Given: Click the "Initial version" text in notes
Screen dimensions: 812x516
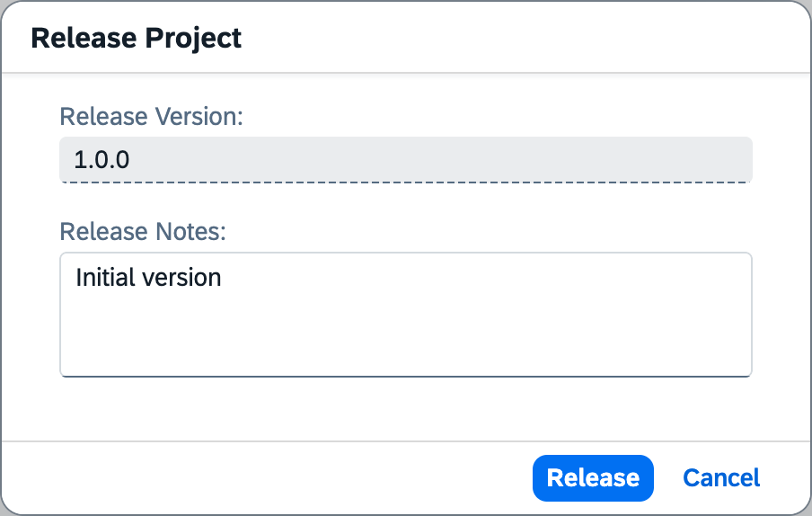Looking at the screenshot, I should (x=148, y=277).
